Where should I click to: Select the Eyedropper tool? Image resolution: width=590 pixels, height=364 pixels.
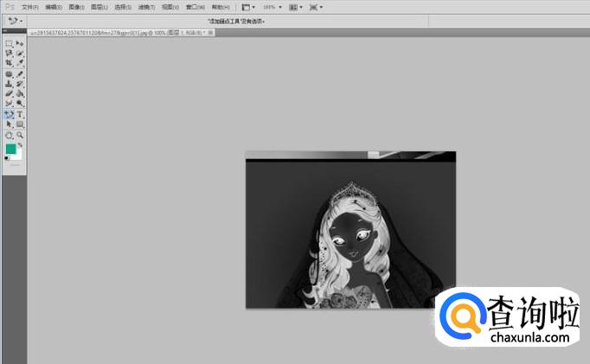click(20, 63)
